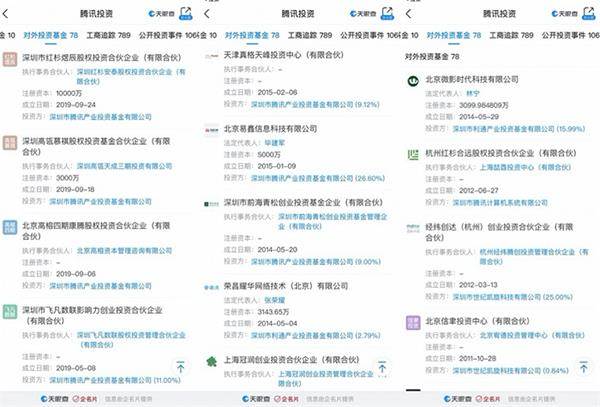
Task: Open the share icon in the right screenshot header
Action: tap(589, 13)
